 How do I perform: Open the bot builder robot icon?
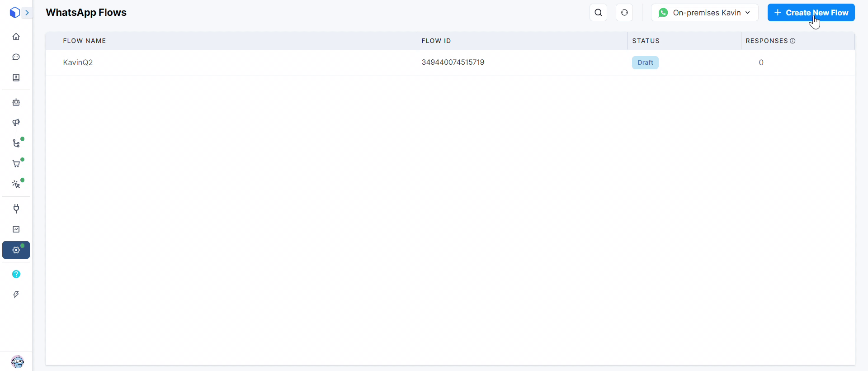[x=16, y=102]
